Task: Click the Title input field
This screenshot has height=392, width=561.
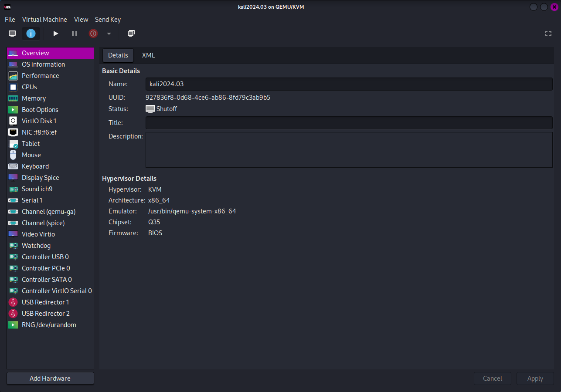Action: pos(349,123)
